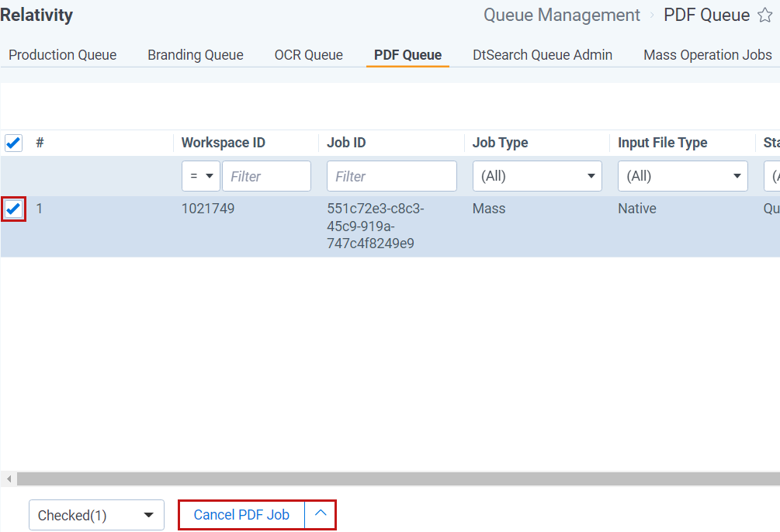Image resolution: width=780 pixels, height=532 pixels.
Task: Click the Cancel PDF Job button
Action: click(241, 515)
